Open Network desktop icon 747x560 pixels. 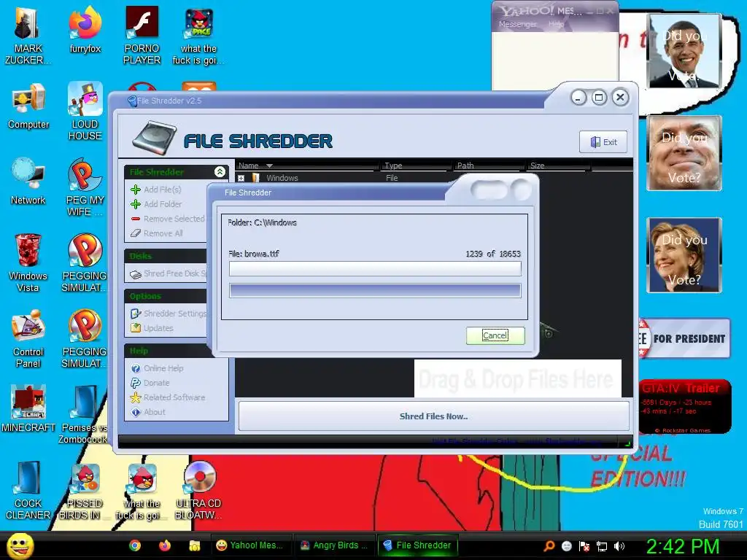[x=28, y=182]
